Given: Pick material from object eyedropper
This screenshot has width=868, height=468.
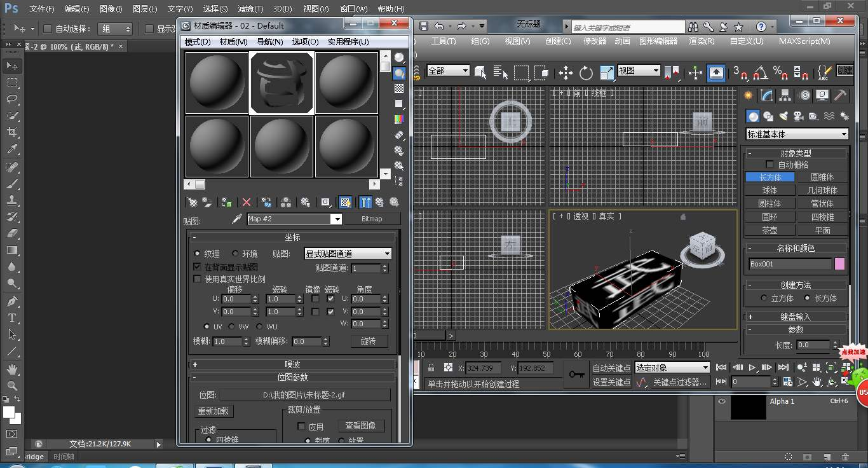Looking at the screenshot, I should click(x=237, y=219).
